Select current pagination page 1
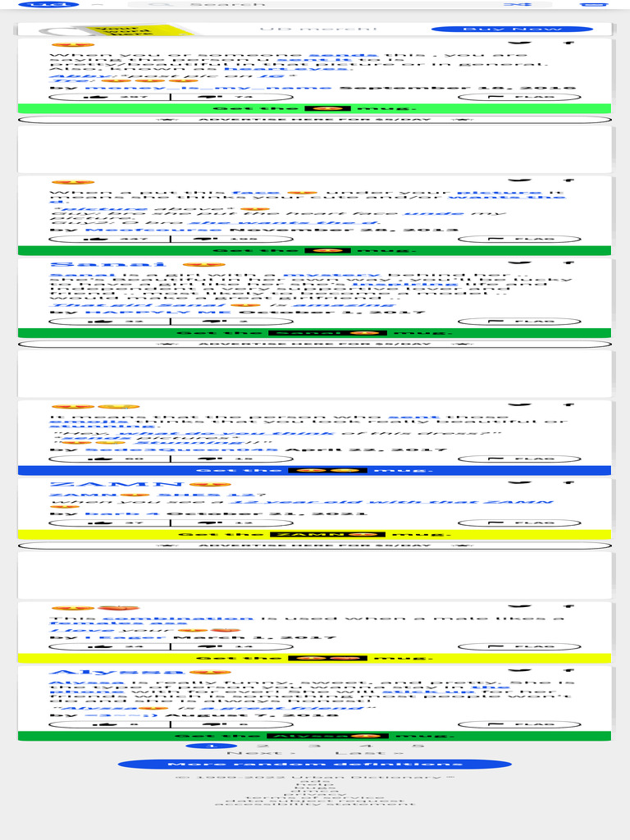630x840 pixels. pyautogui.click(x=211, y=746)
